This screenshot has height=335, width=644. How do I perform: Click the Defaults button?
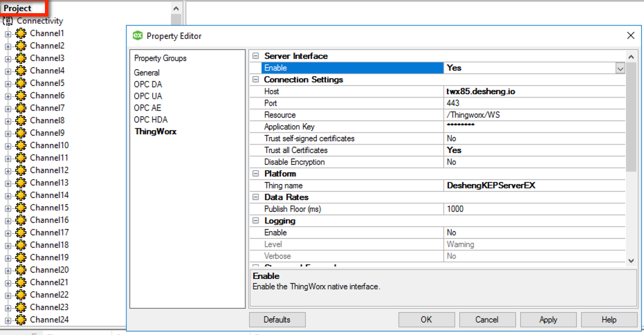278,320
